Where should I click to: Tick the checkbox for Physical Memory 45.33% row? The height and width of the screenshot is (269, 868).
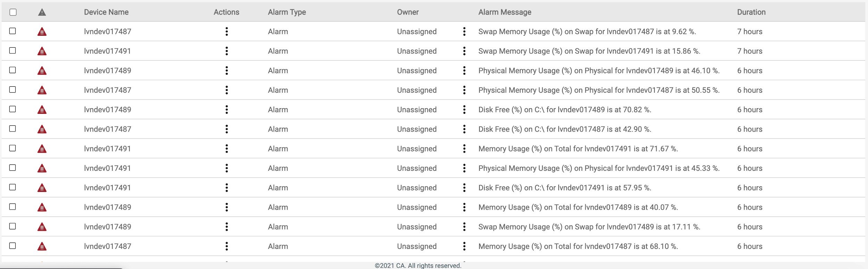[12, 168]
